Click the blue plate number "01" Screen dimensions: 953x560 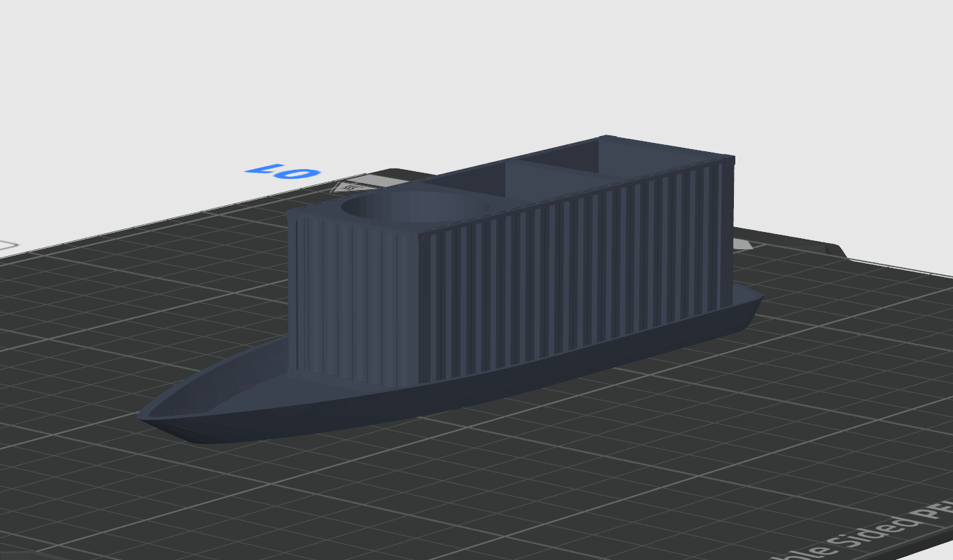[x=283, y=172]
